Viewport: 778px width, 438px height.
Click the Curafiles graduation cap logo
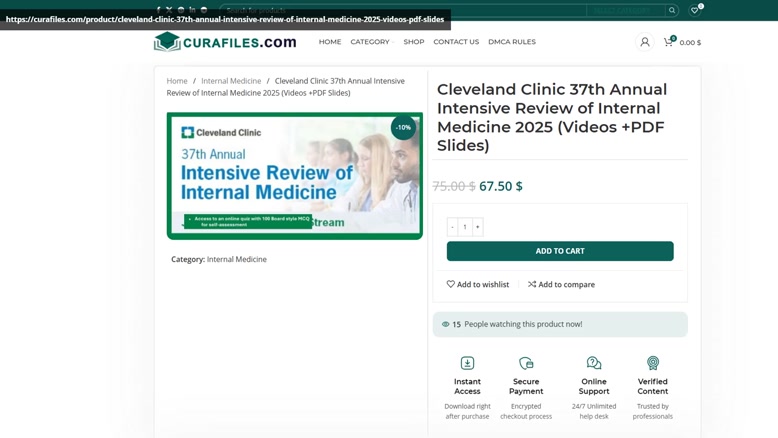pos(167,42)
